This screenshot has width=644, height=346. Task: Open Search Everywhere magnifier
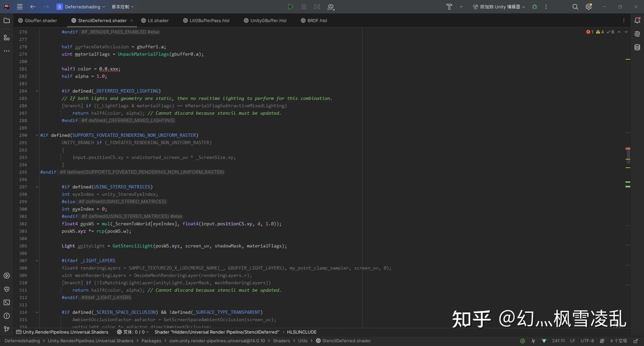(x=575, y=7)
